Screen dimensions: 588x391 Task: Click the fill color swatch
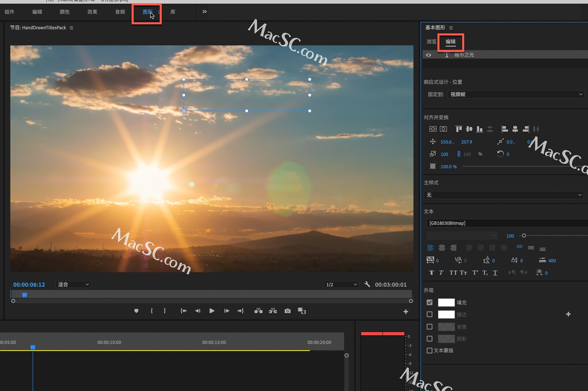[x=446, y=302]
